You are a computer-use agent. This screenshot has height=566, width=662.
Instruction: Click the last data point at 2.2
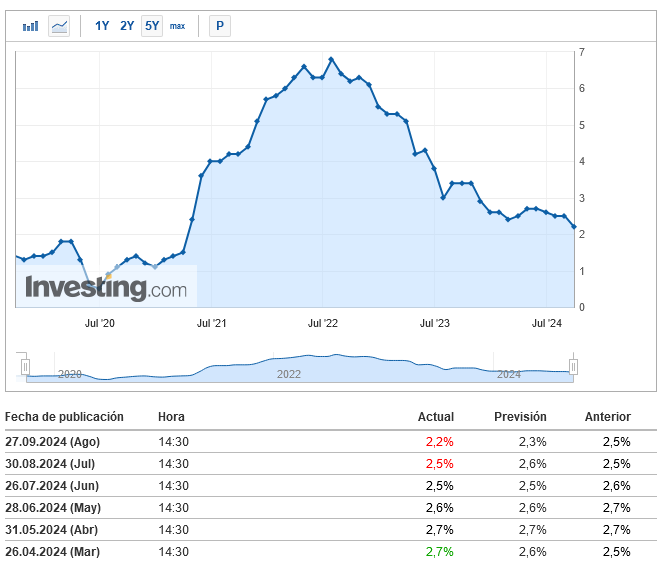[574, 227]
